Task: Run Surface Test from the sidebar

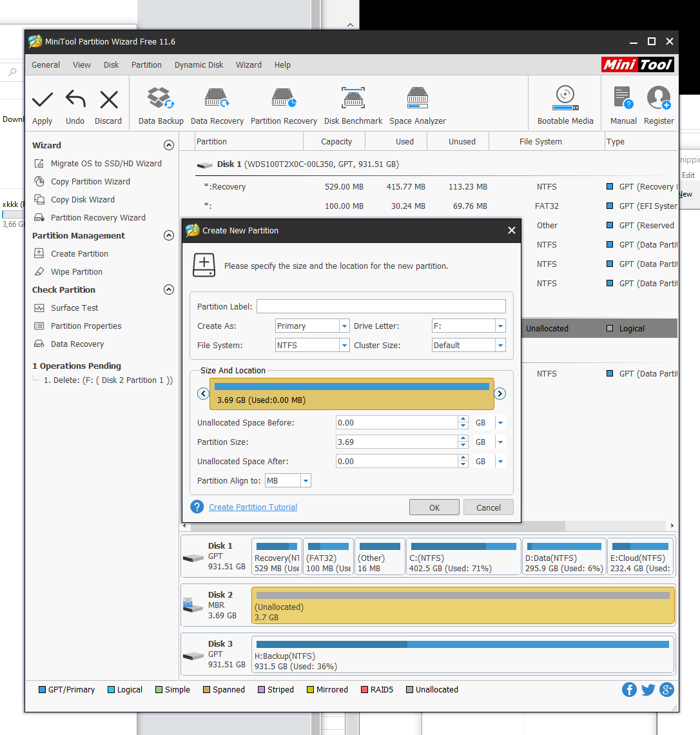Action: [x=66, y=308]
